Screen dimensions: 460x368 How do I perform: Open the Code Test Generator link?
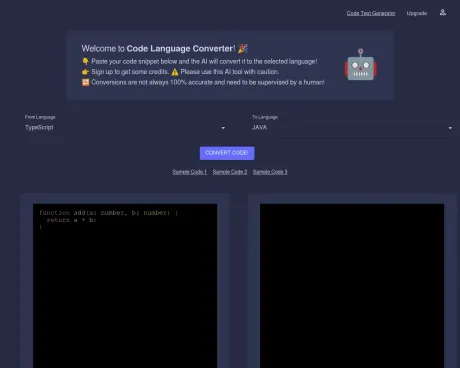371,13
